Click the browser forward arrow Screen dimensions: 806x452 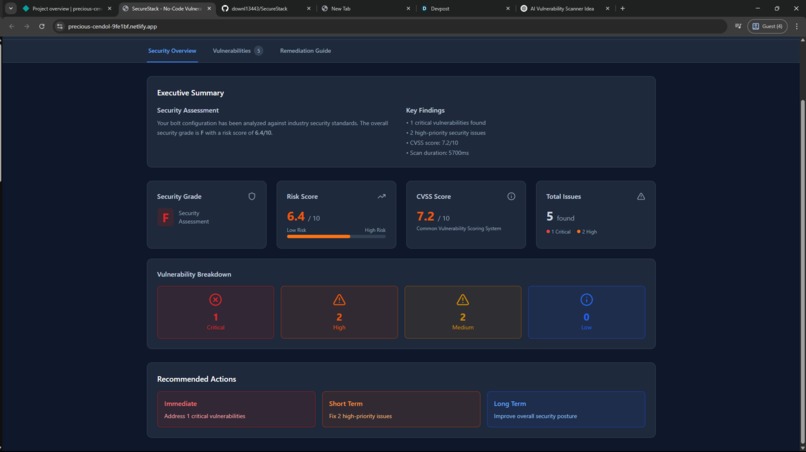(x=27, y=26)
